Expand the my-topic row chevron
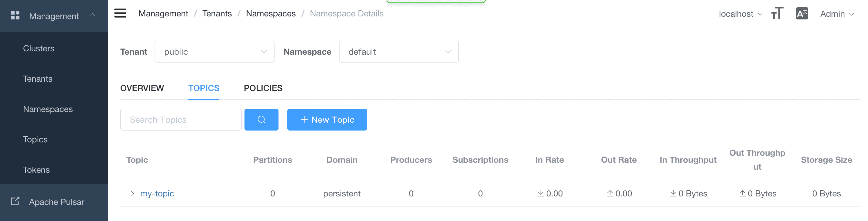 click(132, 194)
